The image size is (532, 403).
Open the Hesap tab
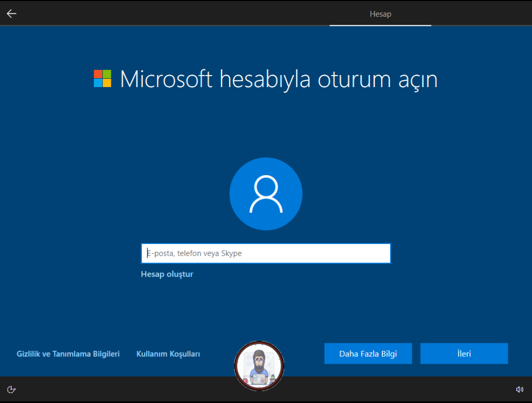380,14
